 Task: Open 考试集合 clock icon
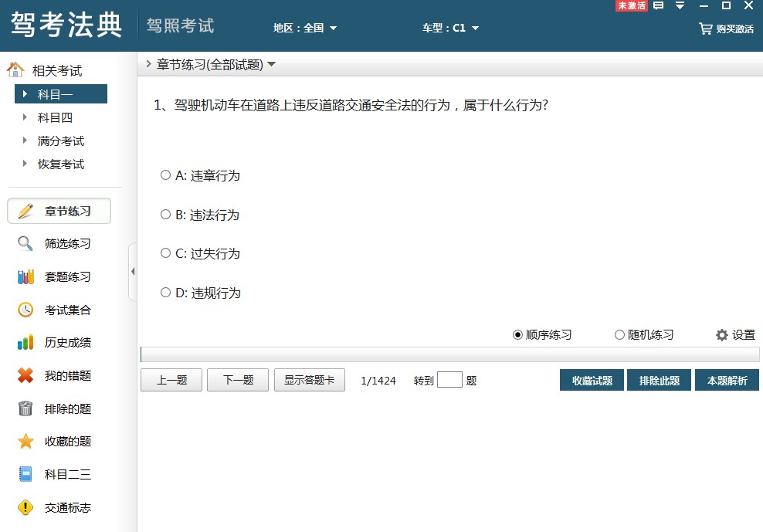[x=25, y=310]
